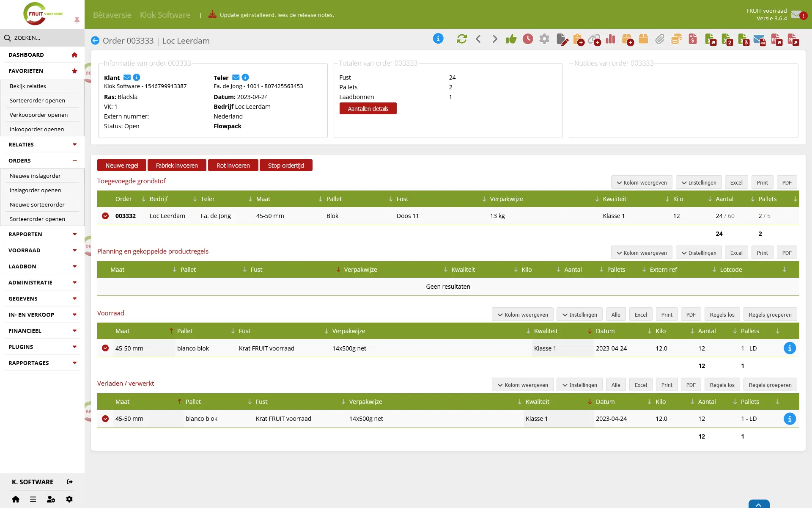Open the bar chart statistics icon
The image size is (812, 508).
(610, 39)
